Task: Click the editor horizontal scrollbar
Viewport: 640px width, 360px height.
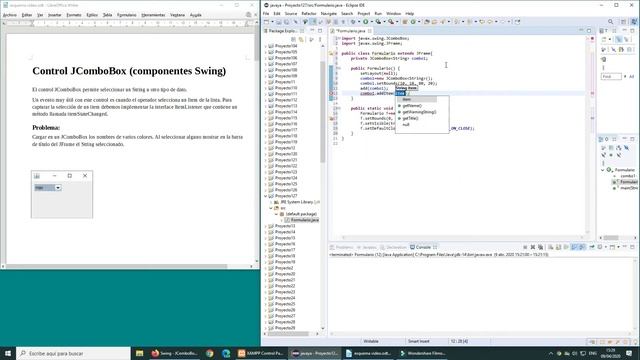Action: pyautogui.click(x=461, y=237)
